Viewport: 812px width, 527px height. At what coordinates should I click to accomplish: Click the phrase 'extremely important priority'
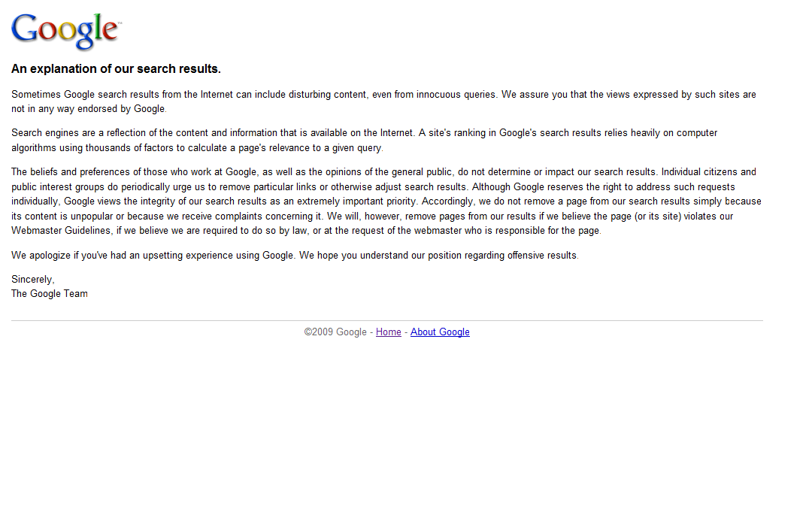tap(356, 201)
